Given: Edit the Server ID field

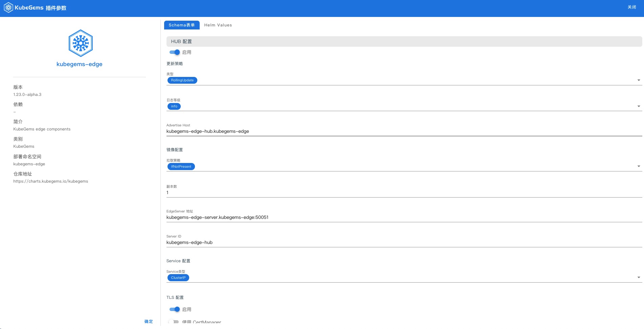Looking at the screenshot, I should (x=404, y=243).
